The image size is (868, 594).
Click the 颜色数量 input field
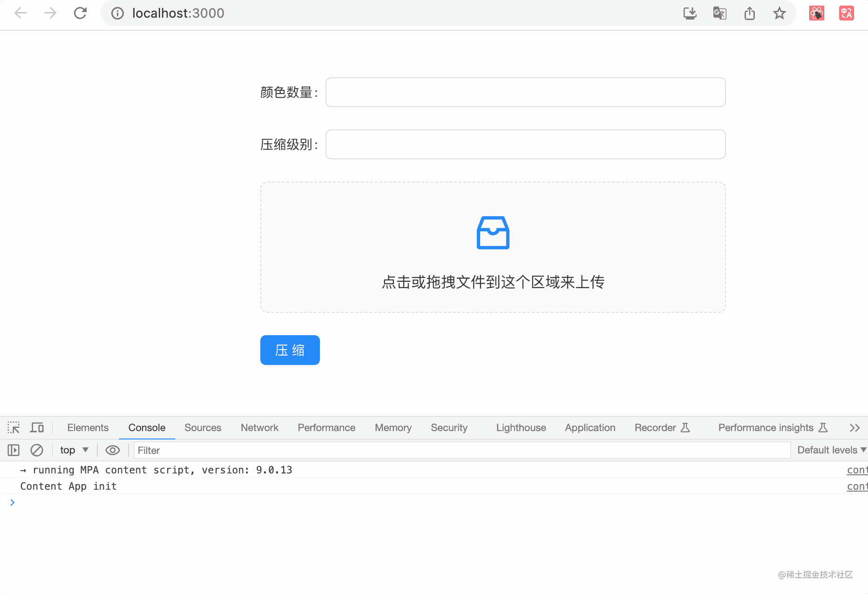pyautogui.click(x=525, y=92)
